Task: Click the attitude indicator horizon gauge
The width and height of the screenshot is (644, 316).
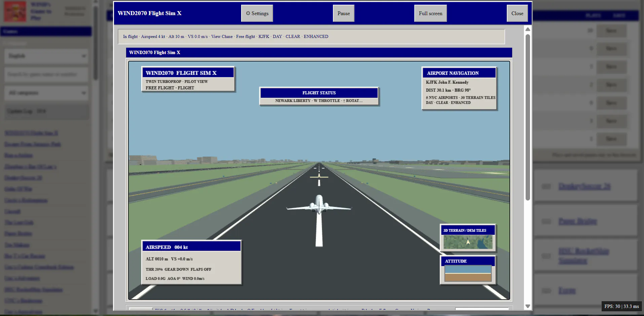Action: pyautogui.click(x=468, y=274)
